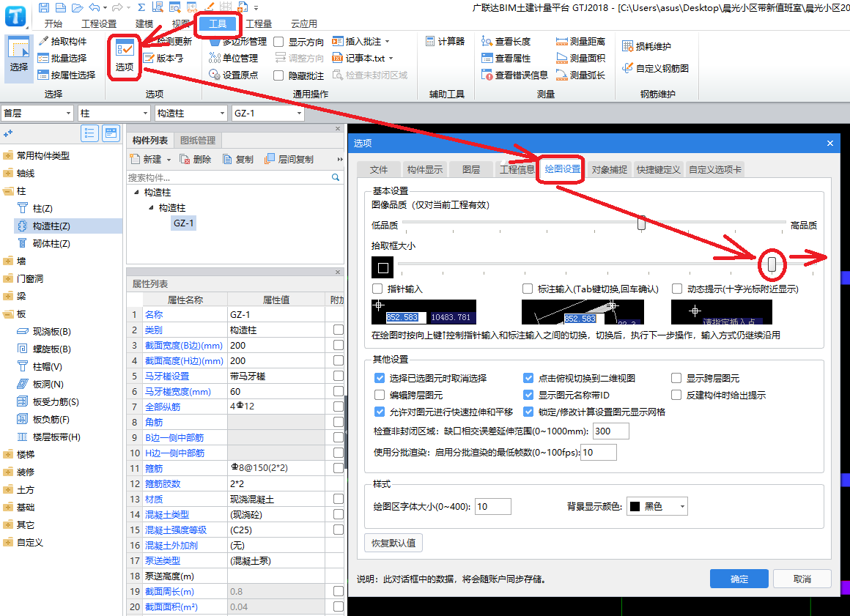Switch to 构件显示 options tab
This screenshot has height=616, width=850.
tap(425, 170)
